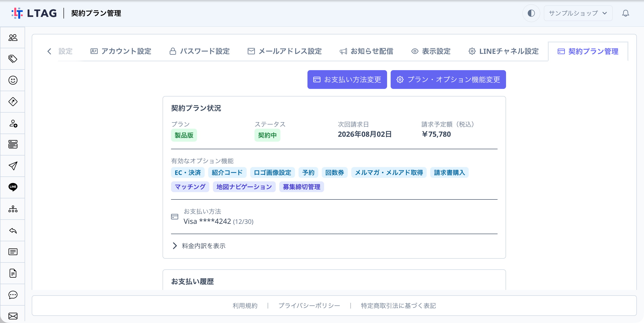Open 特定商取引法に基づく表記 link
Screen dimensions: 644x323
(398, 306)
